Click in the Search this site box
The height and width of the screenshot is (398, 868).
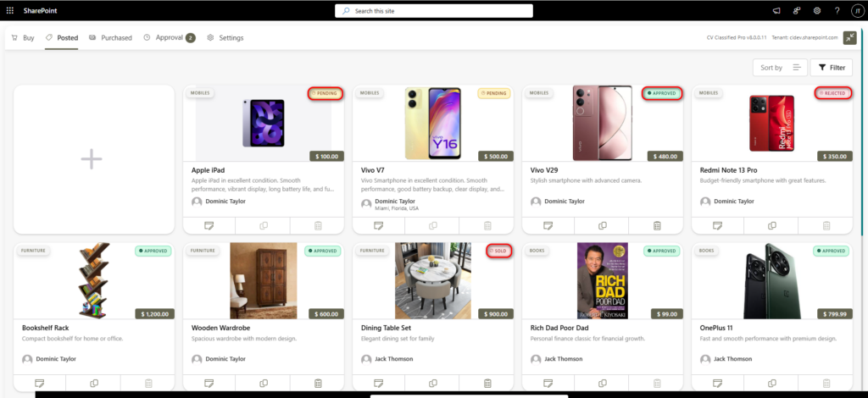pos(434,11)
